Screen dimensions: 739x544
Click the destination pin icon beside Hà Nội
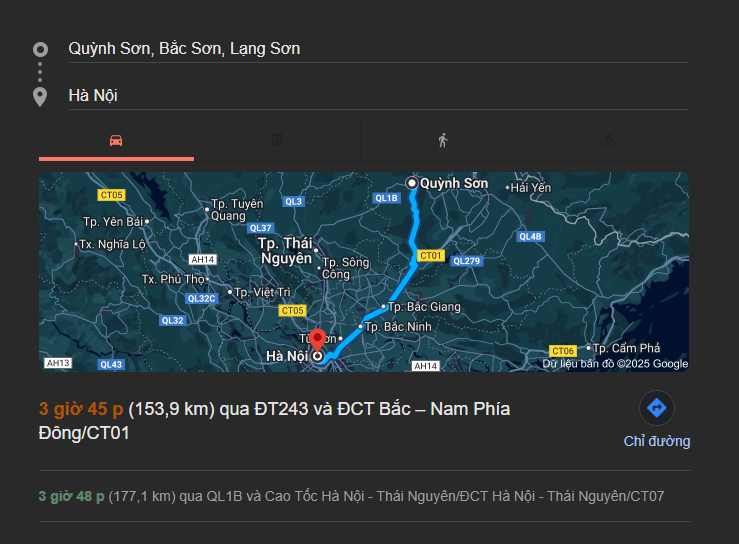point(40,96)
